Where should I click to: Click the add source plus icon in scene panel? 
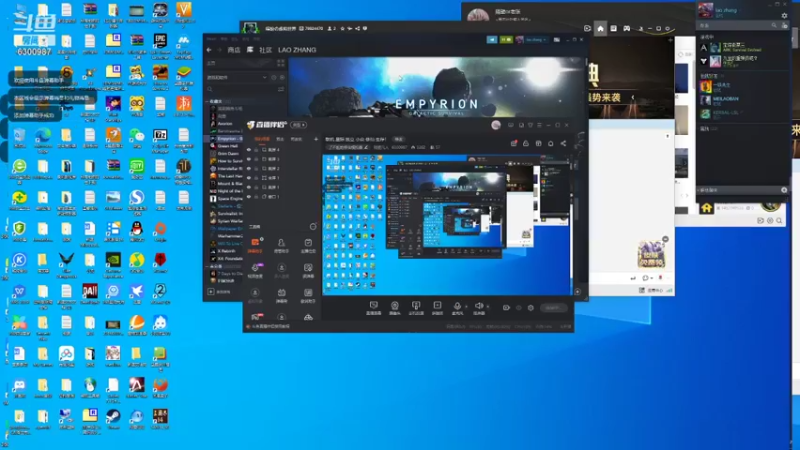[316, 139]
